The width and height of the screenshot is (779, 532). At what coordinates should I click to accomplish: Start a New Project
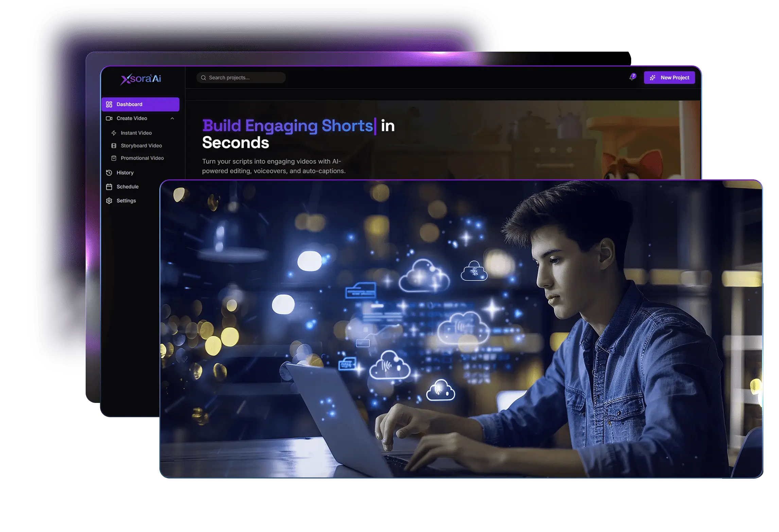click(669, 77)
